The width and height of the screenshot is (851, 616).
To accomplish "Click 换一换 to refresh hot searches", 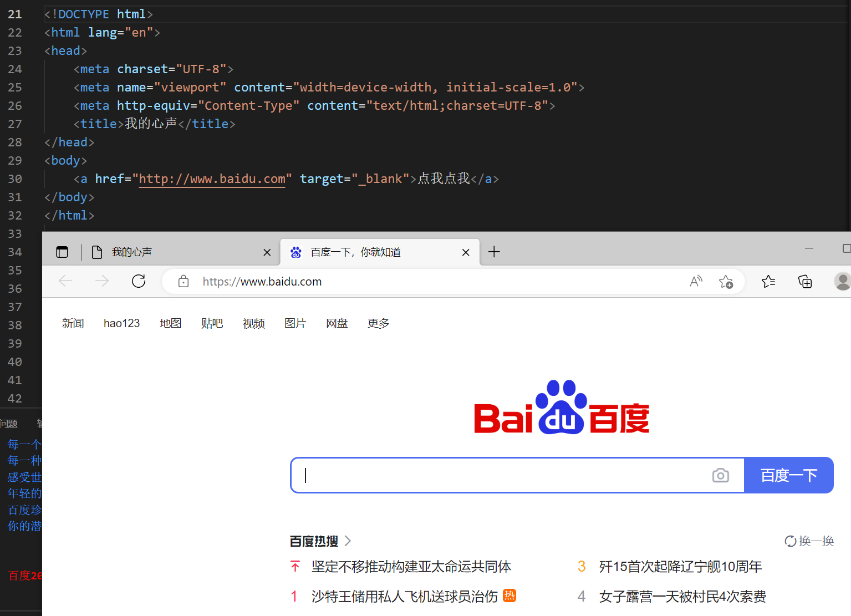I will pos(809,541).
